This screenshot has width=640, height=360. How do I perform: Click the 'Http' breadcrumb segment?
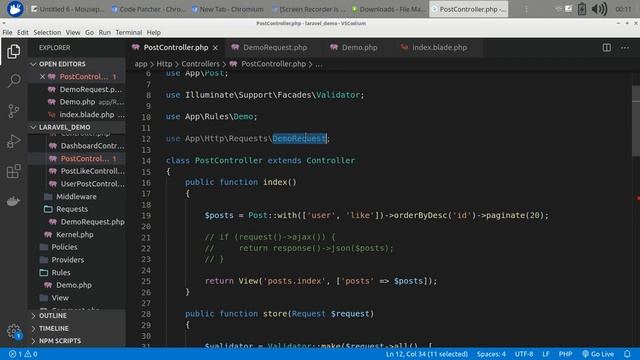[164, 64]
